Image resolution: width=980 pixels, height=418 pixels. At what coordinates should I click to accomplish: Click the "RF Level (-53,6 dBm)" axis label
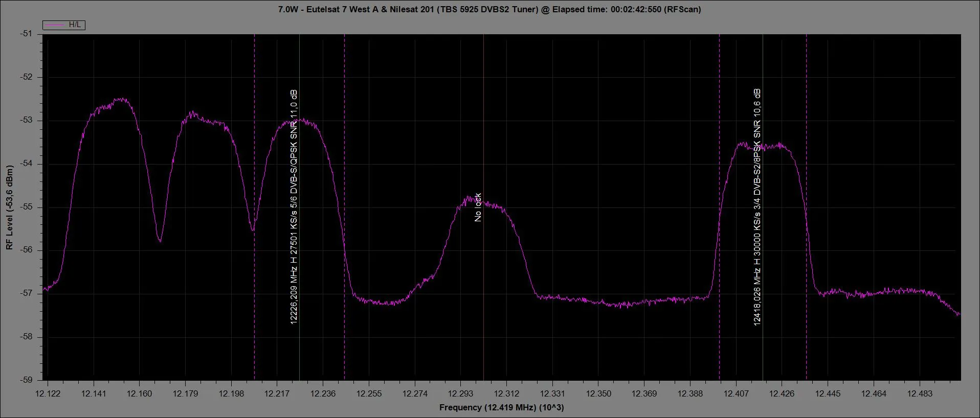10,207
